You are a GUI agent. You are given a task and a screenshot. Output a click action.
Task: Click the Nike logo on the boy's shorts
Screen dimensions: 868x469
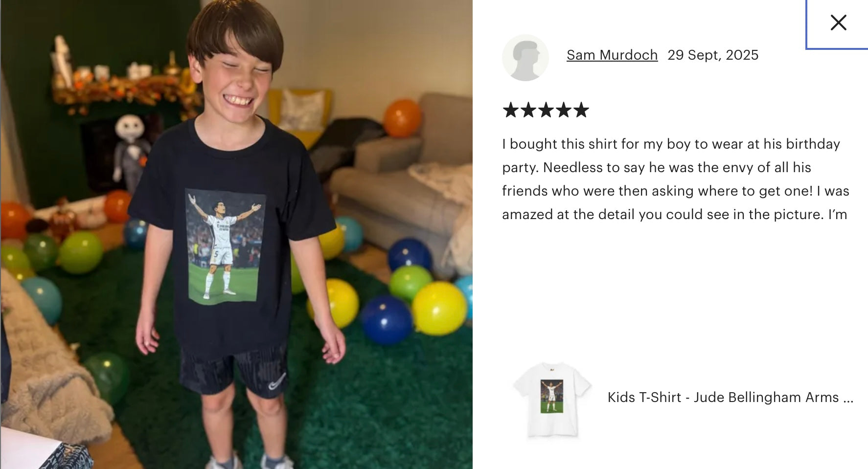pyautogui.click(x=277, y=381)
